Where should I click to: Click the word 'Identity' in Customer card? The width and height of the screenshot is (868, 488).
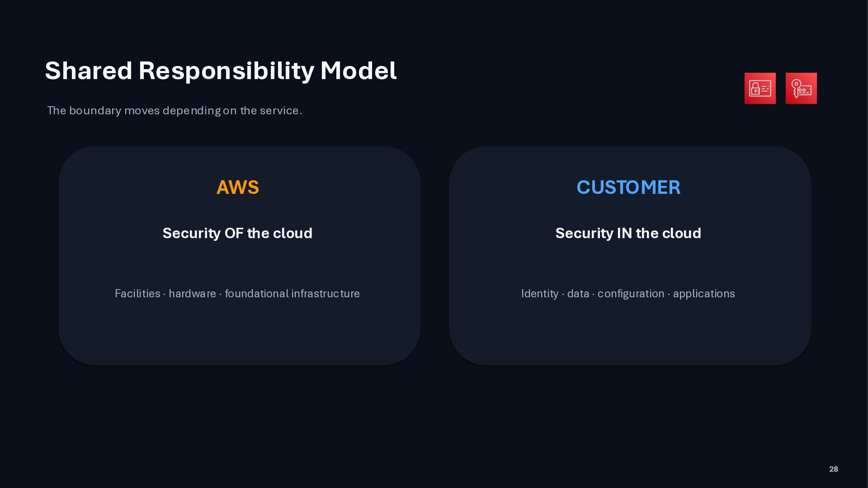pos(540,294)
